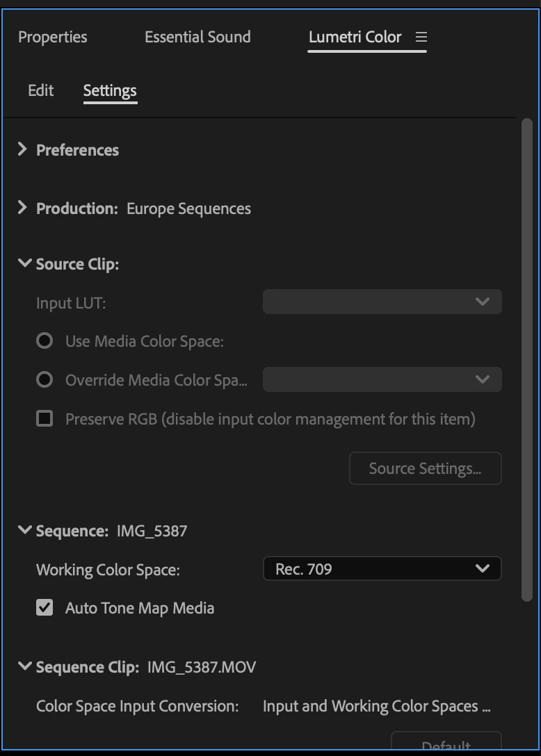Screen dimensions: 541x756
Task: Uncheck Auto Tone Map Media
Action: (45, 608)
